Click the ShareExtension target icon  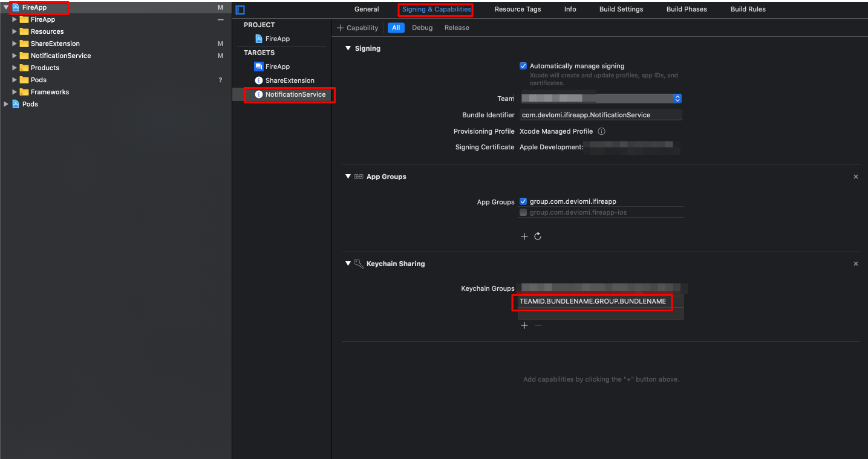pos(259,80)
